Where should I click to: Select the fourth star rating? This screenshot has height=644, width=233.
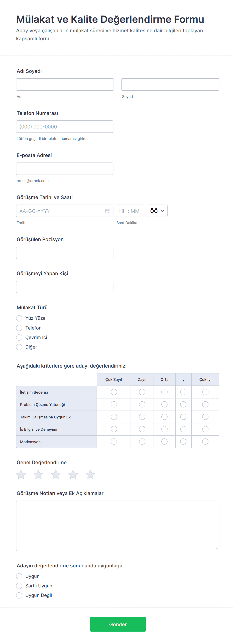click(x=73, y=474)
